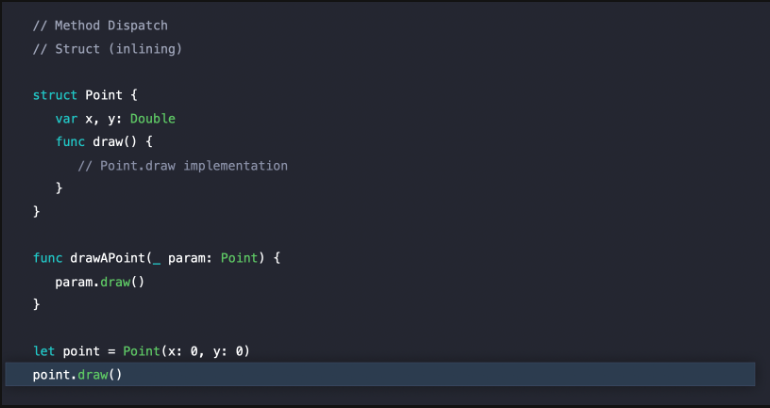Click the "// Struct (inlining)" comment
Image resolution: width=770 pixels, height=408 pixels.
pos(94,48)
